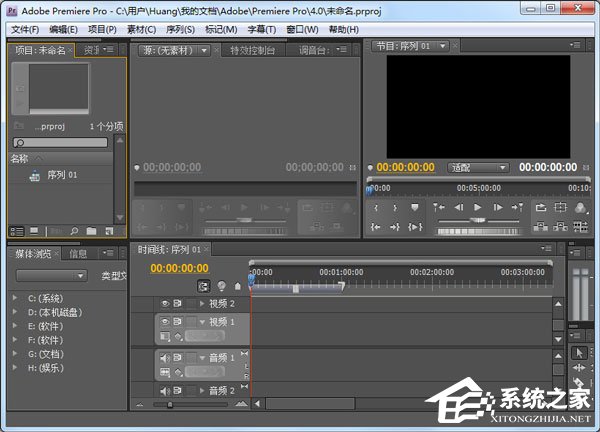The image size is (600, 432).
Task: Hide the 视频 2 track using eye icon
Action: (166, 303)
